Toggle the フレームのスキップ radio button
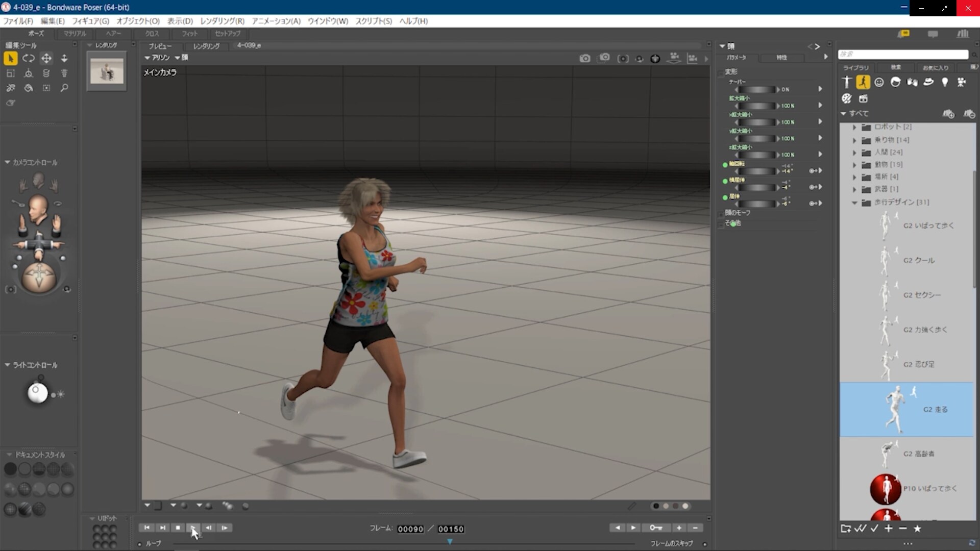 (x=705, y=544)
